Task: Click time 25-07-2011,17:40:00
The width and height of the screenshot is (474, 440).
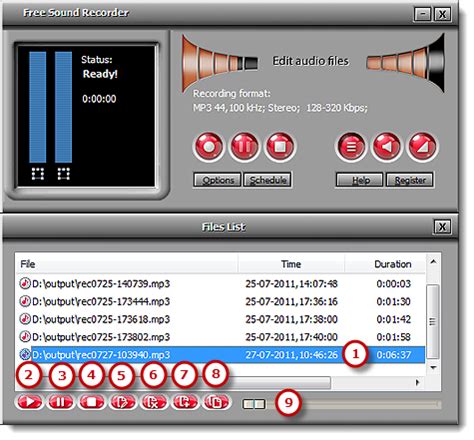Action: pyautogui.click(x=291, y=337)
